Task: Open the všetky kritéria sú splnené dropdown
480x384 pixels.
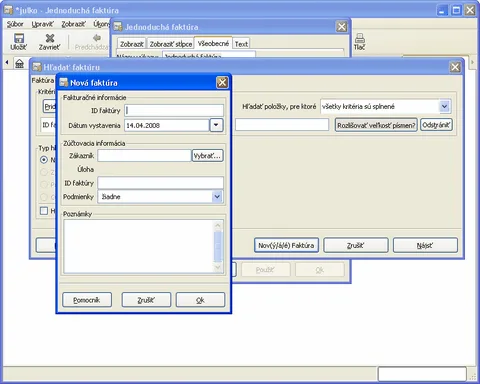Action: pyautogui.click(x=444, y=106)
